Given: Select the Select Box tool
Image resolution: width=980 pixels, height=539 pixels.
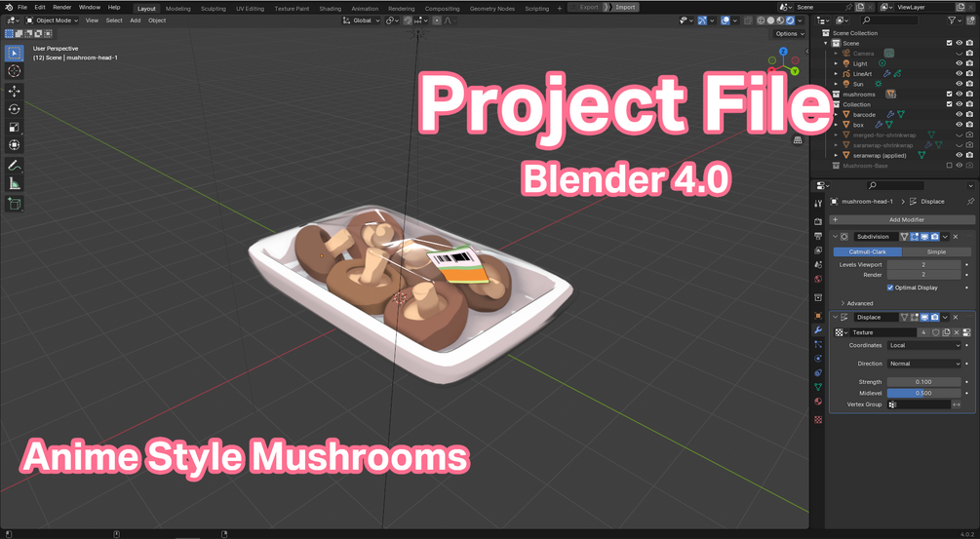Looking at the screenshot, I should [x=14, y=54].
